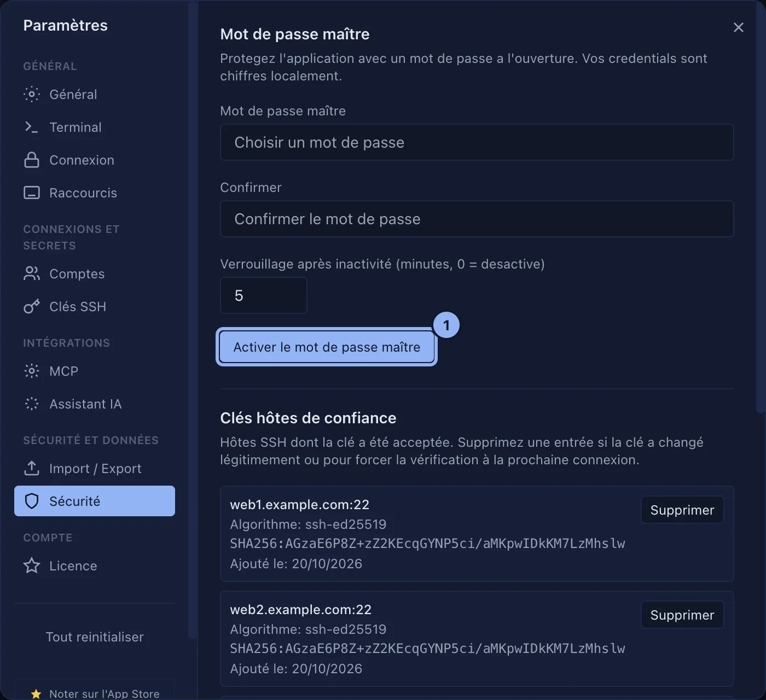Open the Terminal settings section

pos(95,127)
